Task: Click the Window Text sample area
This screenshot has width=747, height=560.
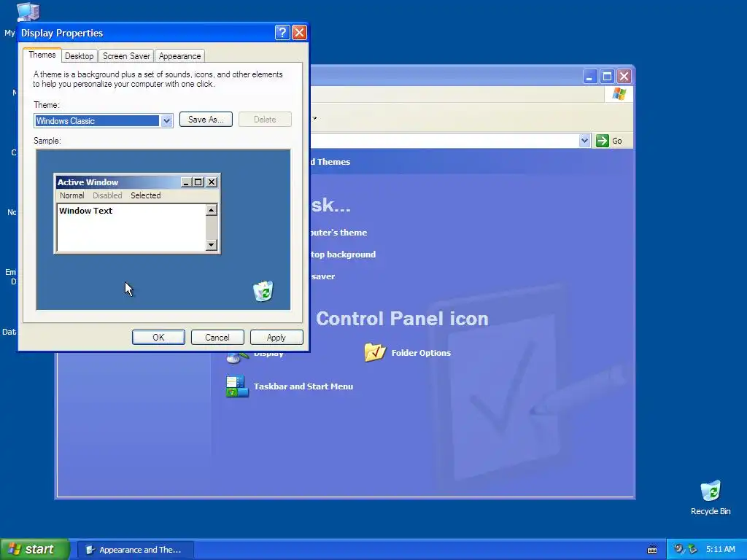Action: pos(131,227)
